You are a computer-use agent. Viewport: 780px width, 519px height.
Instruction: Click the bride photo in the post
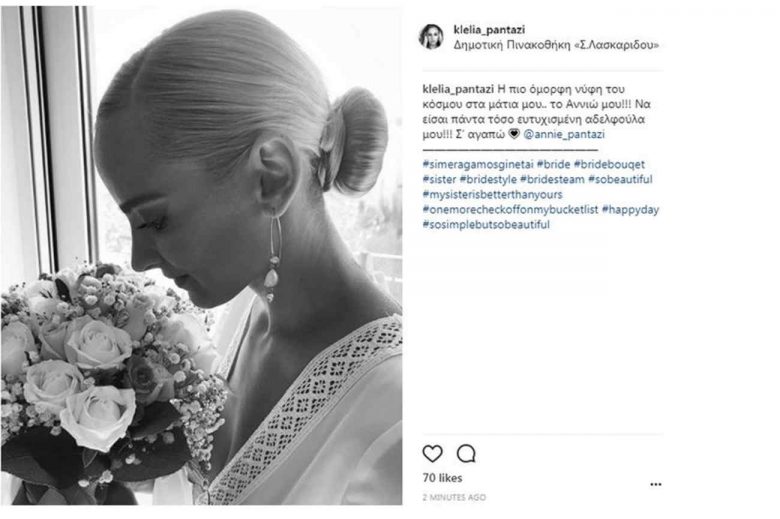[x=201, y=256]
